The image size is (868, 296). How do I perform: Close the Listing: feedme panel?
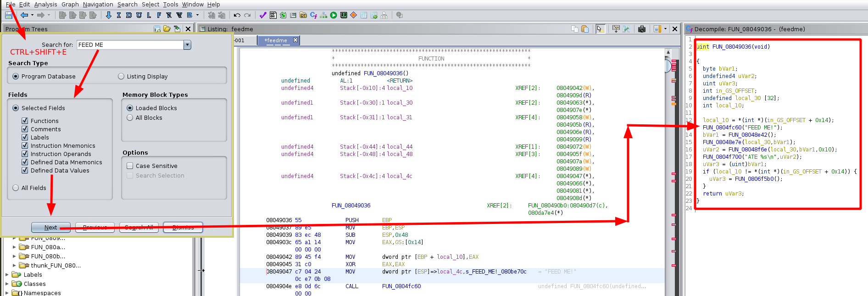point(675,29)
